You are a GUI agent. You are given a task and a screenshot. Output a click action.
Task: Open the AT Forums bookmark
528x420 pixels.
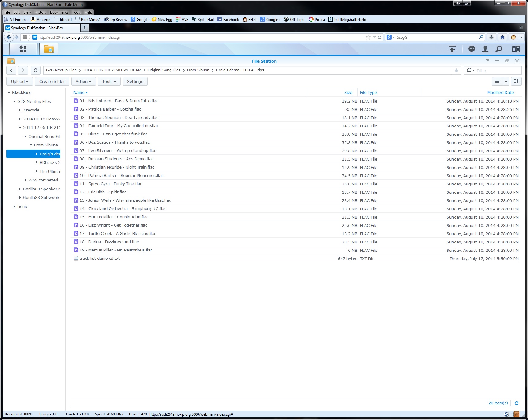tap(15, 19)
